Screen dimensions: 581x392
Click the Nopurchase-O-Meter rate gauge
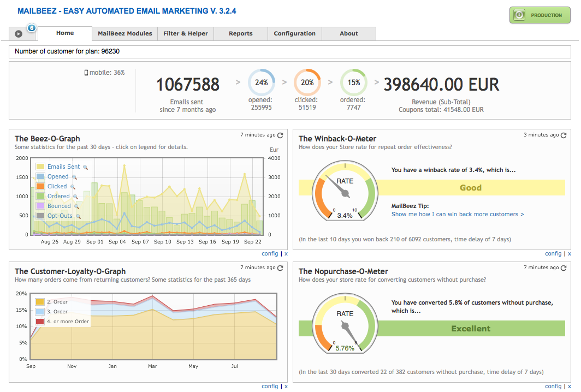(345, 324)
